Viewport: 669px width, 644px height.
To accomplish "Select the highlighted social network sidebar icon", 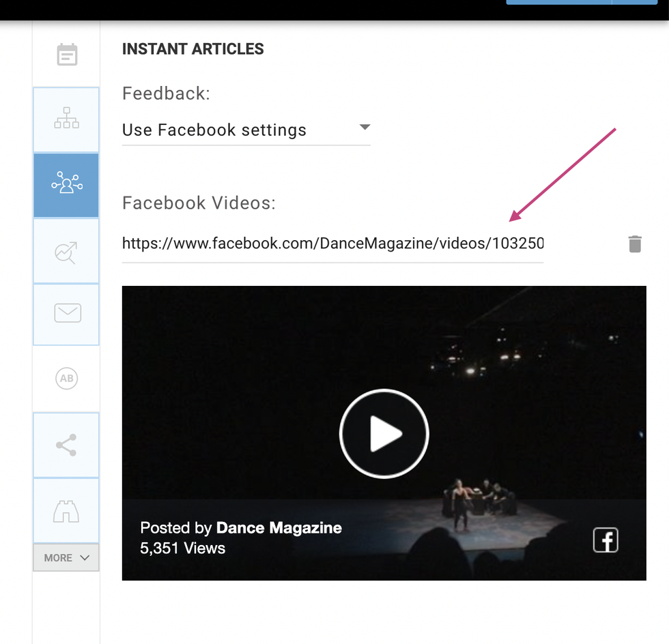I will (x=66, y=184).
